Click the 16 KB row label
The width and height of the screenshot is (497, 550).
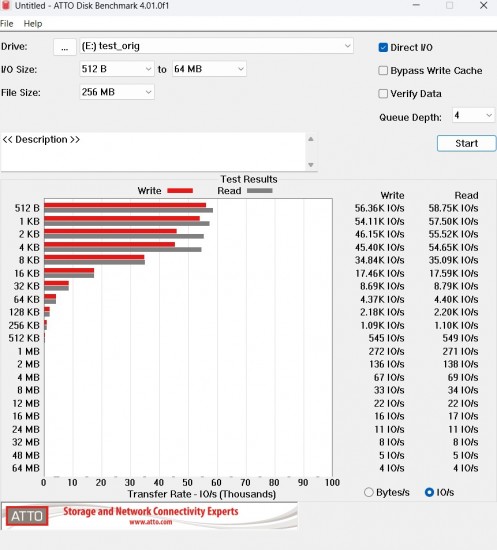click(27, 273)
